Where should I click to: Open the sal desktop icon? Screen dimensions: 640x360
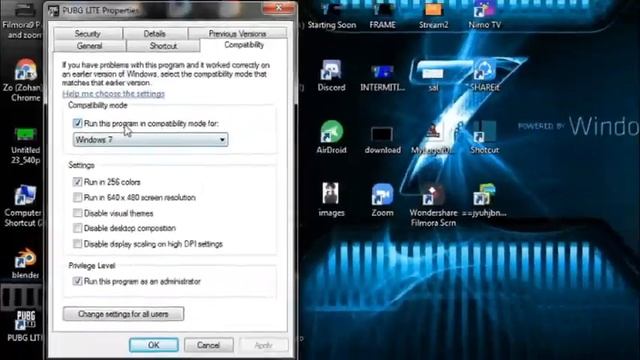(x=433, y=78)
